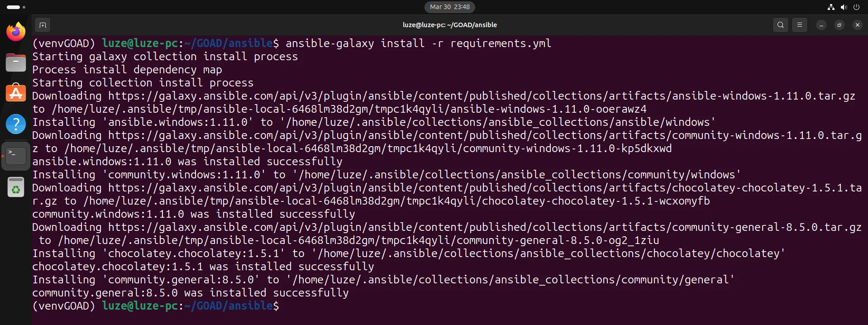Open Ubuntu App Center
Viewport: 868px width, 325px height.
pyautogui.click(x=16, y=93)
